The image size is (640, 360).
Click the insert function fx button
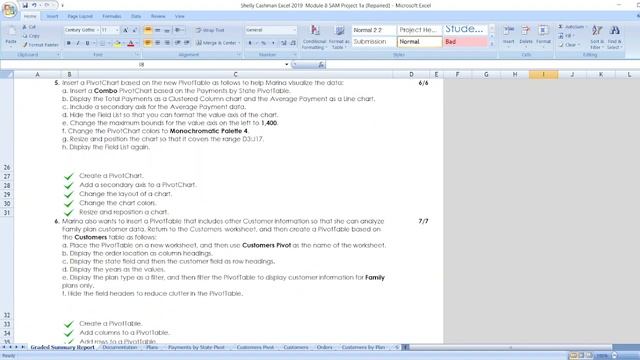coord(321,64)
